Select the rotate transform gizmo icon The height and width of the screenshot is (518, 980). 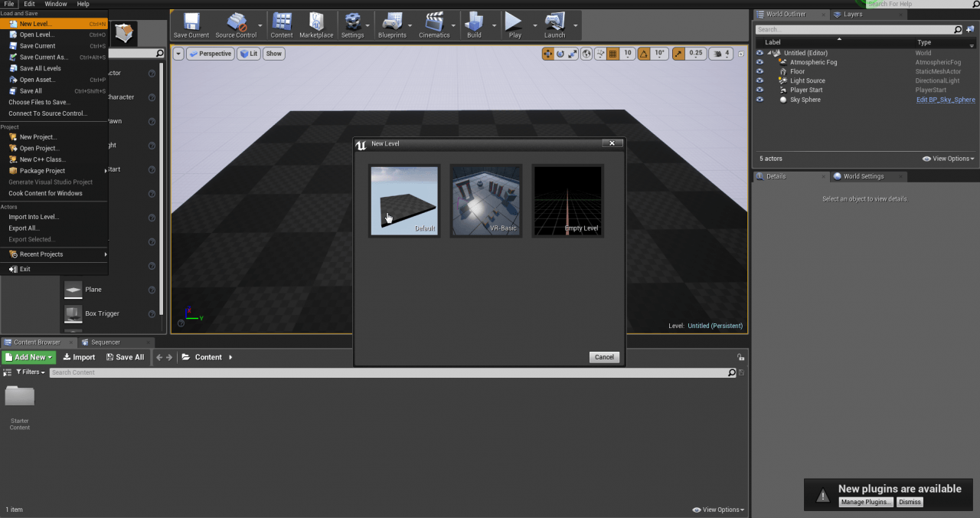tap(560, 54)
